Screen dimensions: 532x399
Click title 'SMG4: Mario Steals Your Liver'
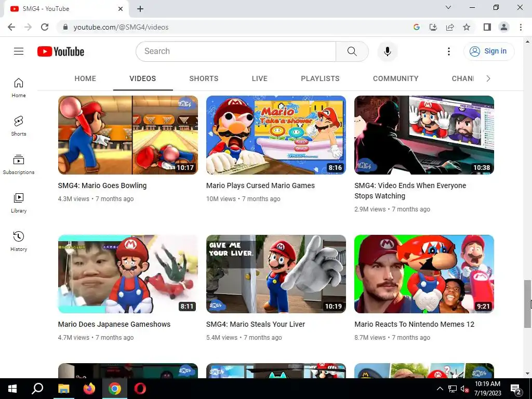pyautogui.click(x=256, y=324)
